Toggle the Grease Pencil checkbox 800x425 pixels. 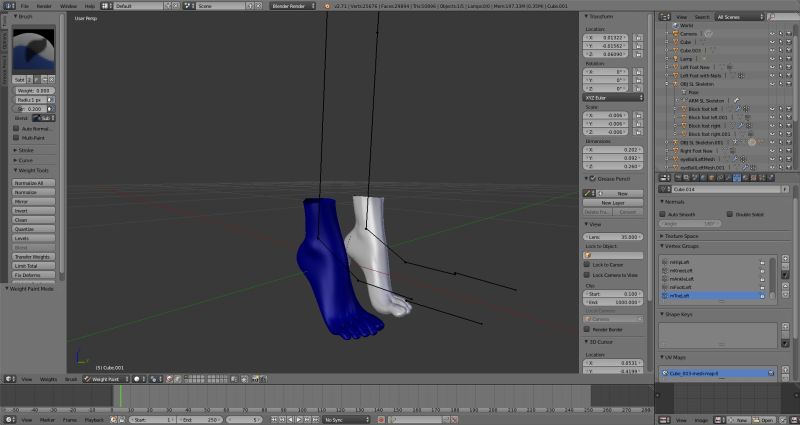[x=592, y=179]
